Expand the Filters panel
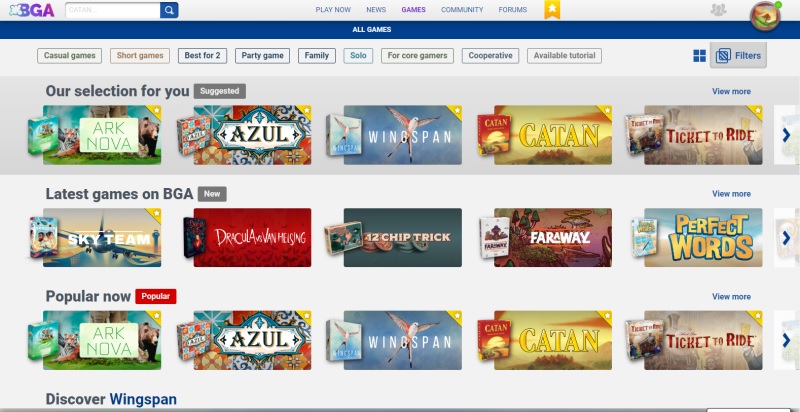The image size is (800, 412). pos(738,56)
